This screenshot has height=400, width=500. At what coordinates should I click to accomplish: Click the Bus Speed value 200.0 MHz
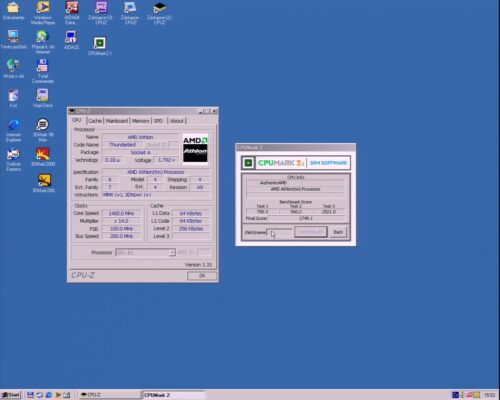pyautogui.click(x=121, y=236)
